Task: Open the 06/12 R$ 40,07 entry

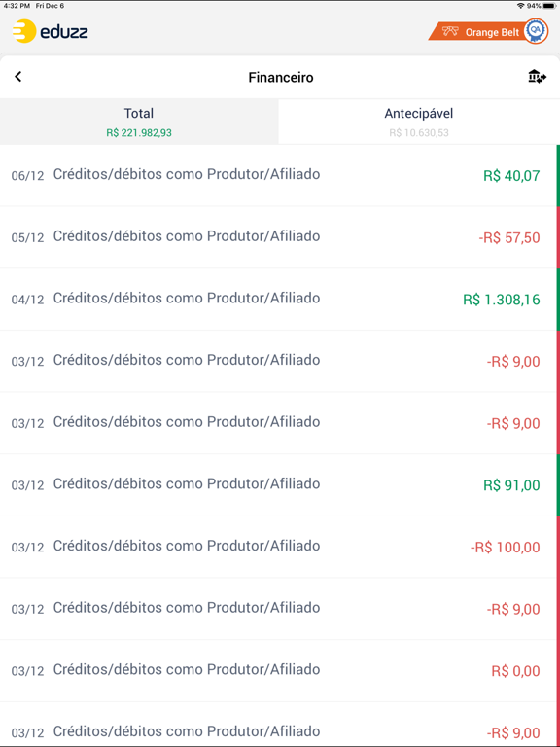Action: (278, 175)
